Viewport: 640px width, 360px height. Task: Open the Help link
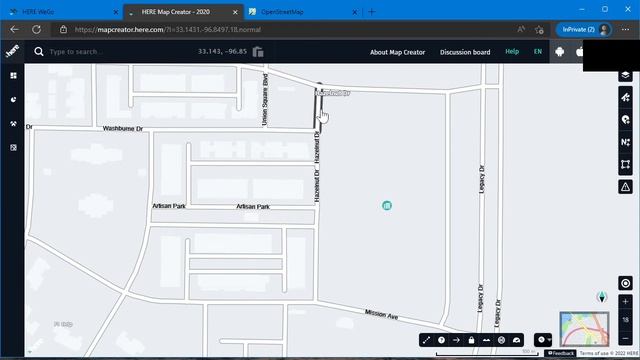tap(512, 52)
